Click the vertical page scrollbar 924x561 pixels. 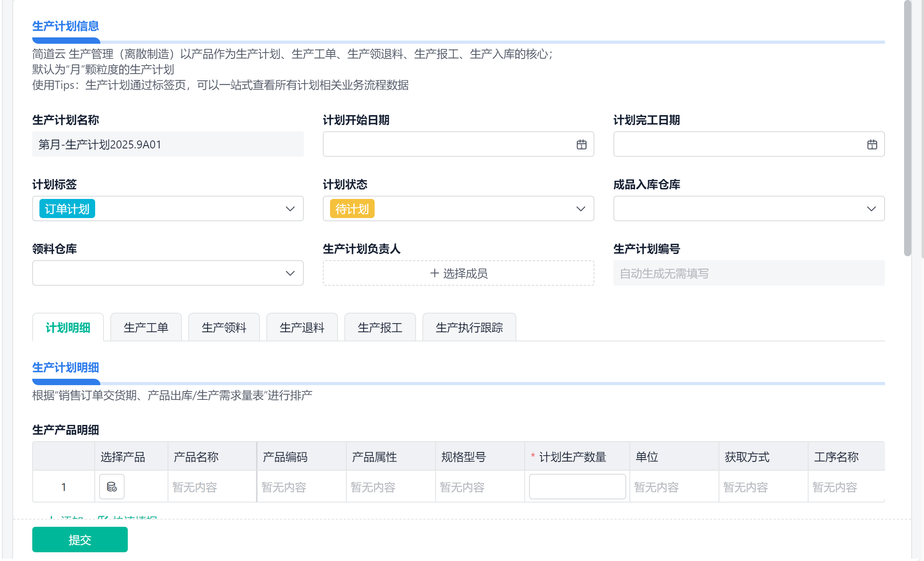[x=907, y=127]
